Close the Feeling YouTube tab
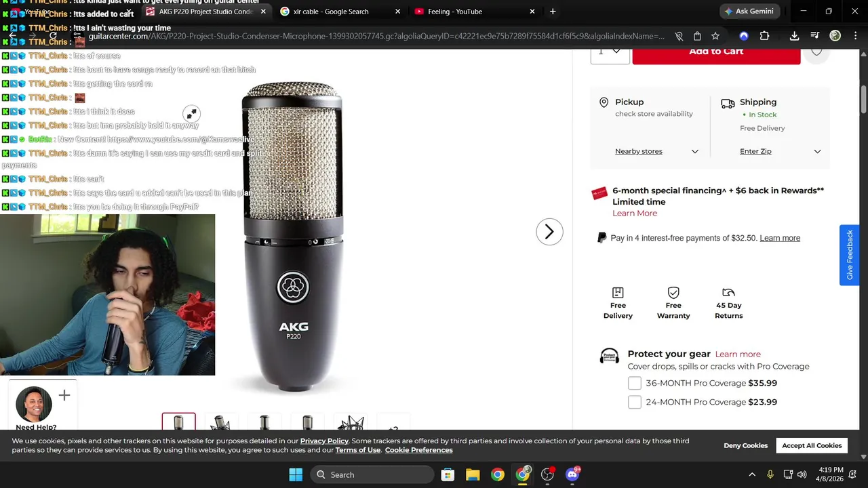 532,12
